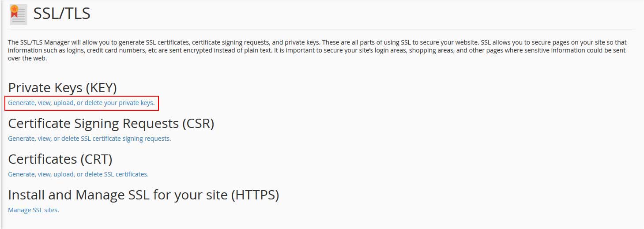Viewport: 644px width, 229px height.
Task: Click "SSL certificates" text in the CRT link
Action: tap(126, 174)
